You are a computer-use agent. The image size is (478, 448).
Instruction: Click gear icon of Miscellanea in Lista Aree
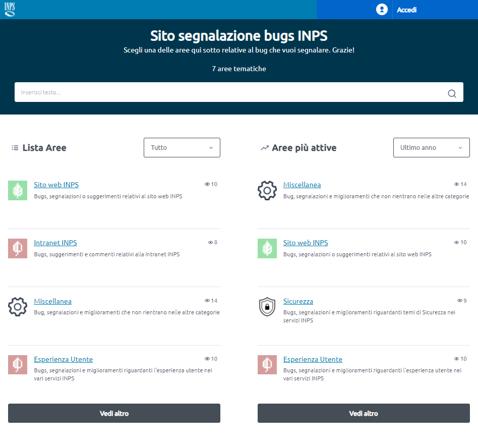(18, 307)
